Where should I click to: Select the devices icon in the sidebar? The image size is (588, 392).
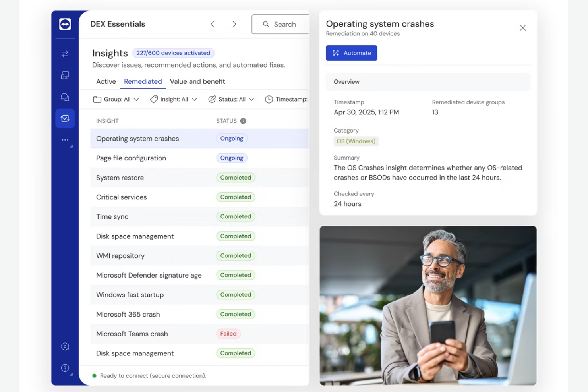point(65,75)
